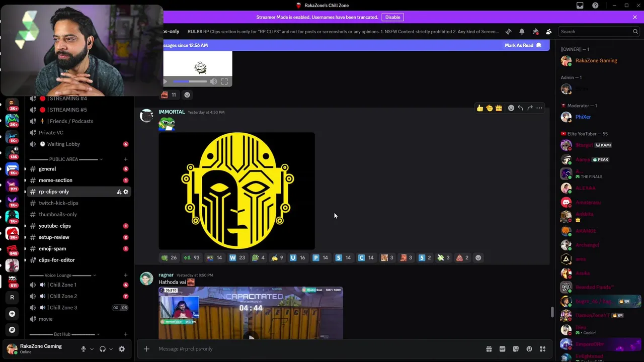Open the Help question mark icon
This screenshot has height=362, width=644.
[x=595, y=6]
